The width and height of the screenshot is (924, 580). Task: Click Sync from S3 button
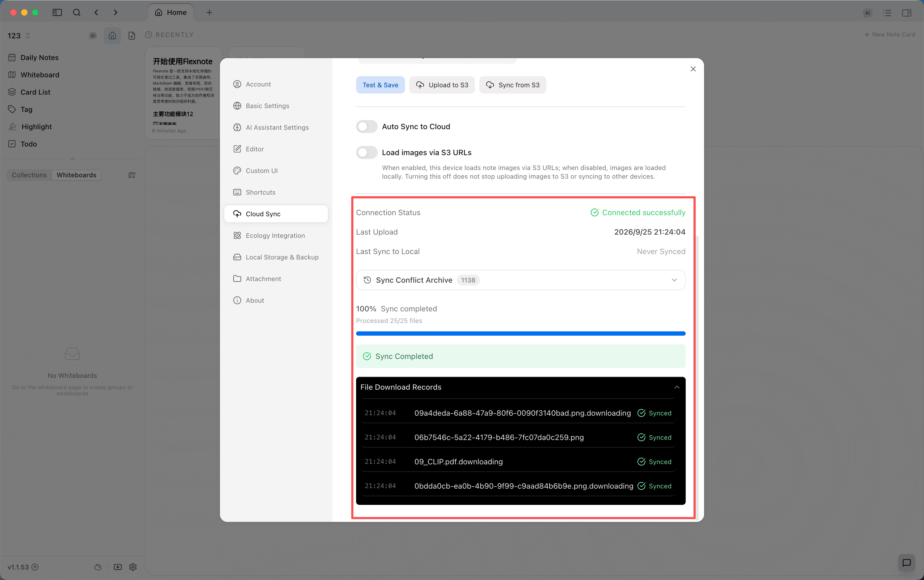[513, 85]
